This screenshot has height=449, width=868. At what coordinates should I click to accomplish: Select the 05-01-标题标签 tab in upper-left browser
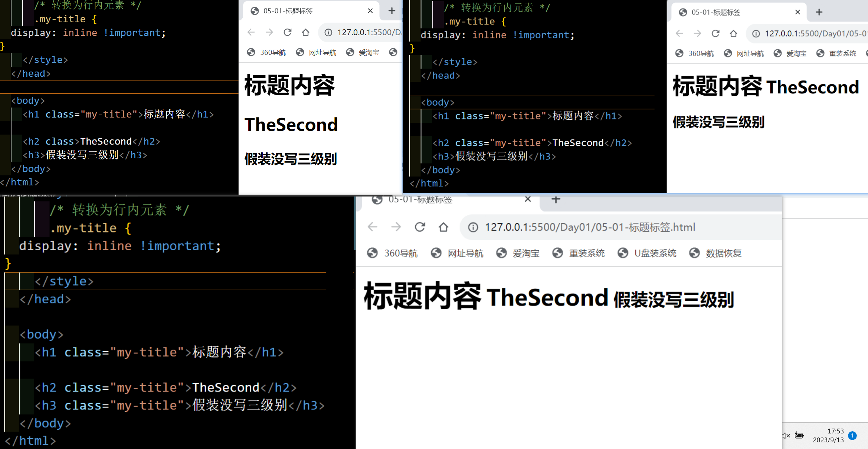pyautogui.click(x=311, y=11)
